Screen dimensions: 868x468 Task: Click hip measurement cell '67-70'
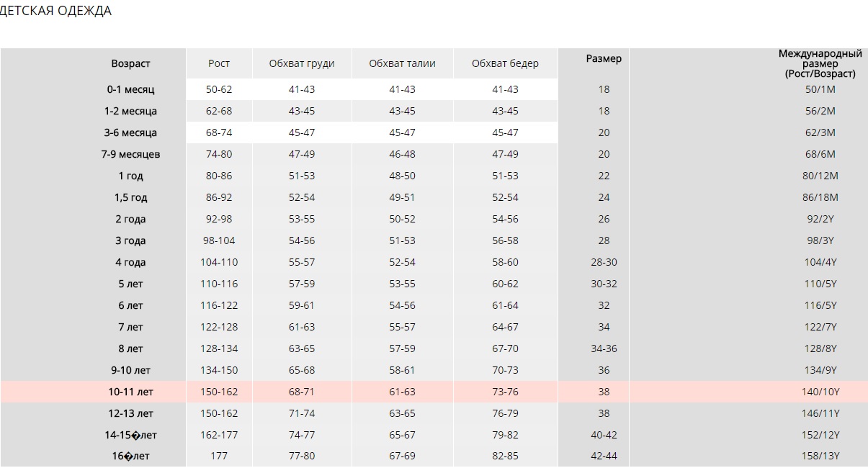click(x=505, y=348)
